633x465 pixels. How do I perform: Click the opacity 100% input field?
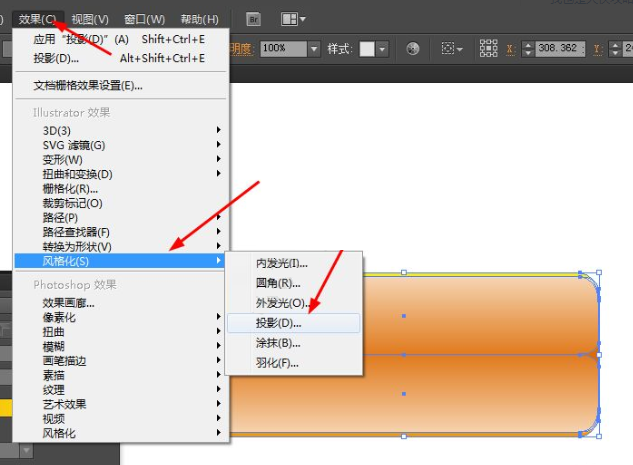point(283,49)
